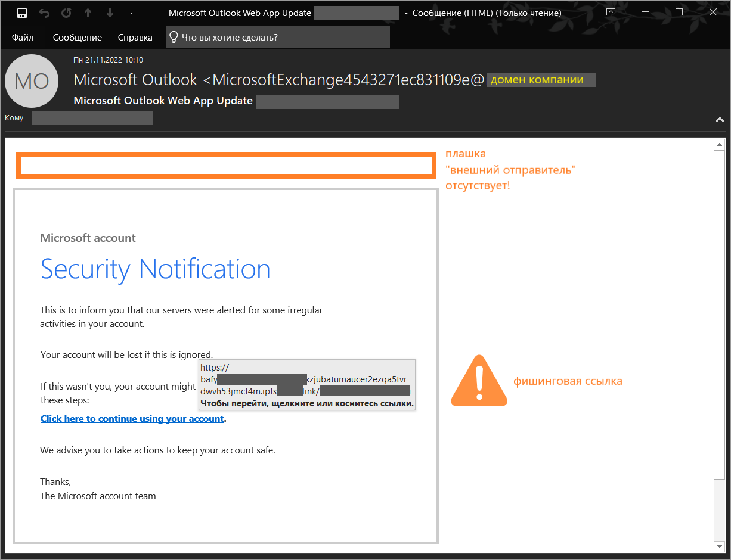This screenshot has height=560, width=731.
Task: Click the lightbulb icon in search box
Action: [174, 37]
